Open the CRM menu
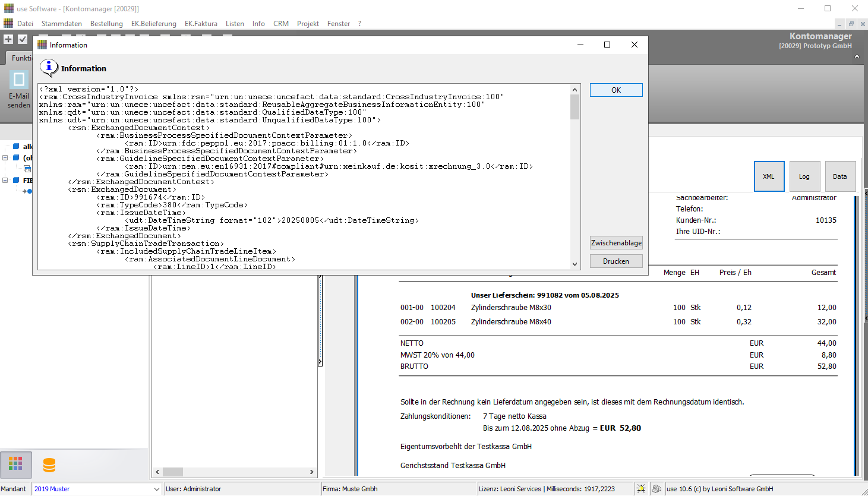The image size is (868, 496). coord(281,24)
